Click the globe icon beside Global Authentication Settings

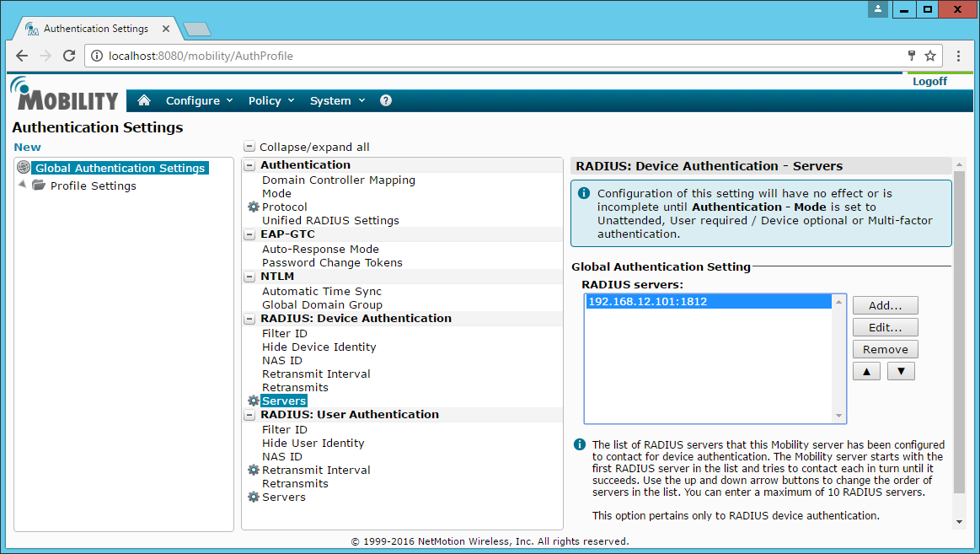24,168
